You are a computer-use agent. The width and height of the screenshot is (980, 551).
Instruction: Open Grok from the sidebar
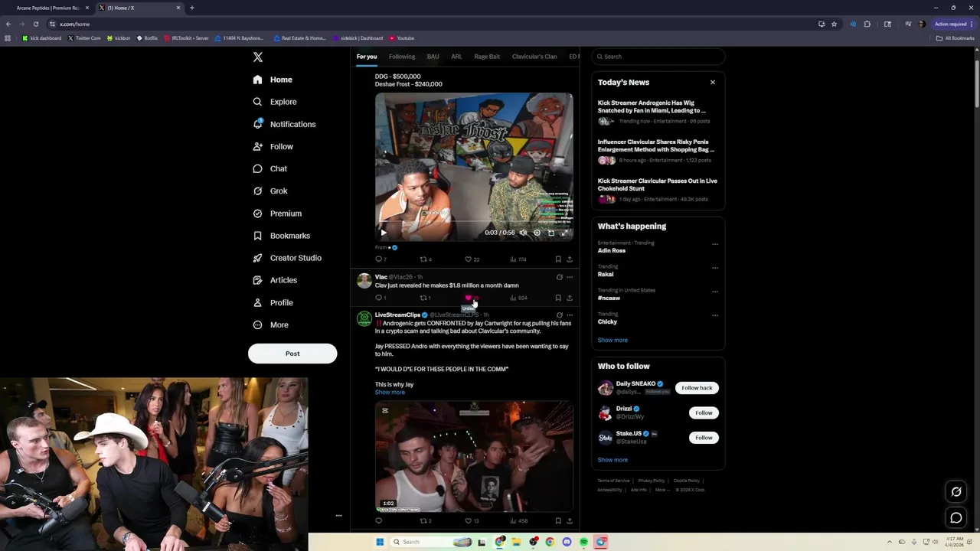point(269,191)
